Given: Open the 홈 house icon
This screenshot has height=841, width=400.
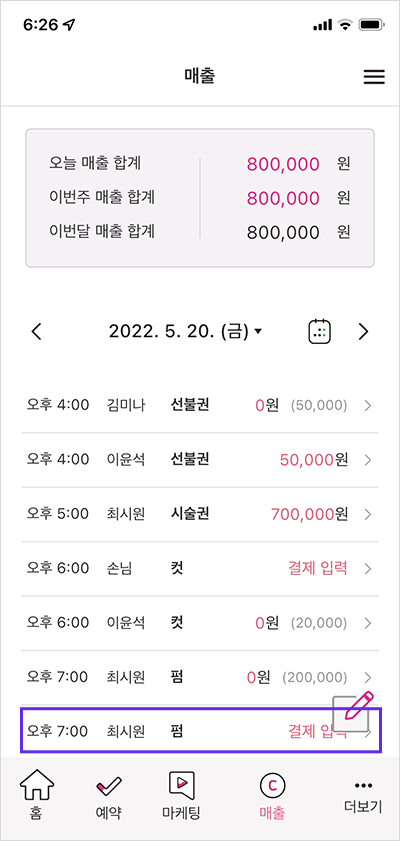Looking at the screenshot, I should click(37, 785).
